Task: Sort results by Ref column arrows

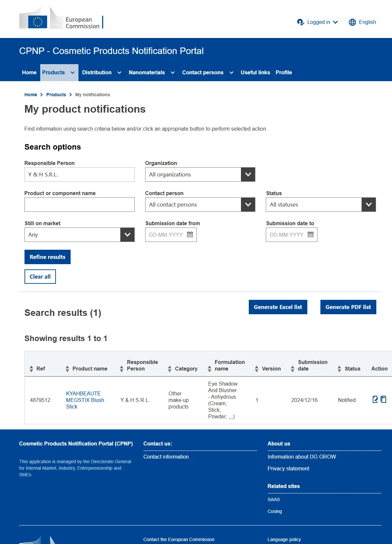Action: pyautogui.click(x=31, y=369)
